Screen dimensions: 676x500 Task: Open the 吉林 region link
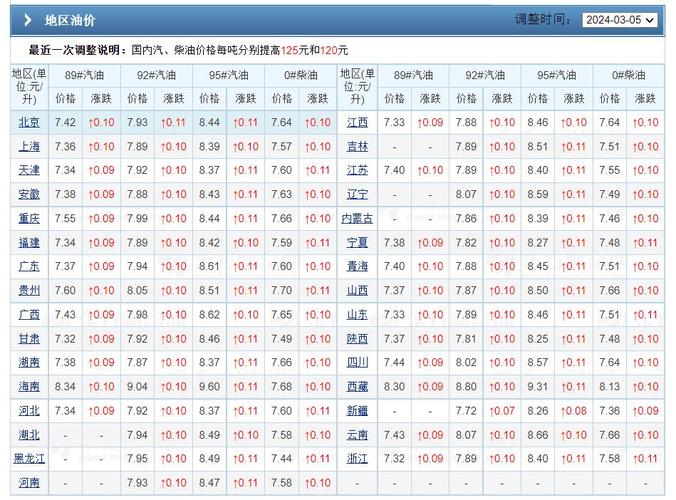pos(357,147)
